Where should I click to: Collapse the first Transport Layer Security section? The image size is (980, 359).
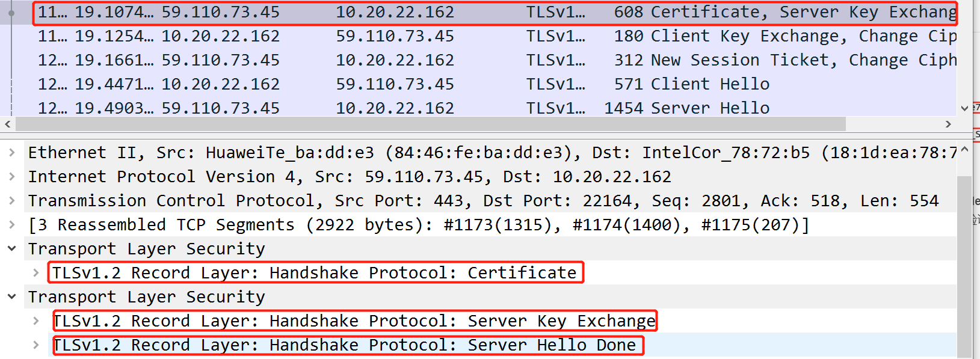[x=11, y=248]
